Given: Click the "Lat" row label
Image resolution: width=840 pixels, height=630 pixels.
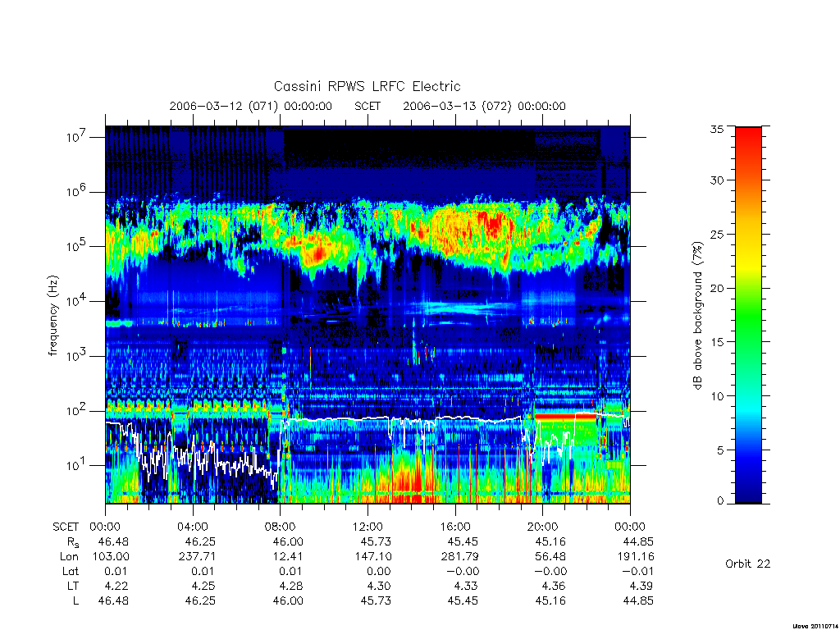Looking at the screenshot, I should tap(71, 572).
